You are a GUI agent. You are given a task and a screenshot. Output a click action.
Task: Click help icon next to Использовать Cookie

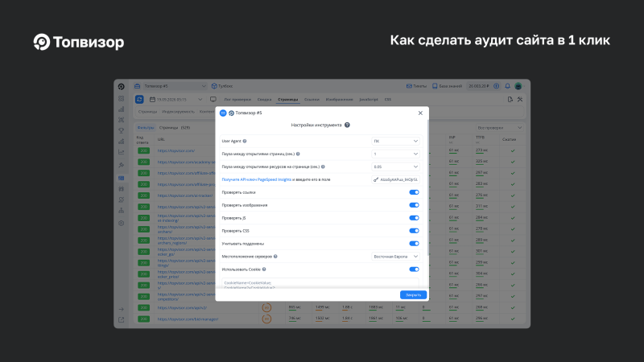coord(264,269)
